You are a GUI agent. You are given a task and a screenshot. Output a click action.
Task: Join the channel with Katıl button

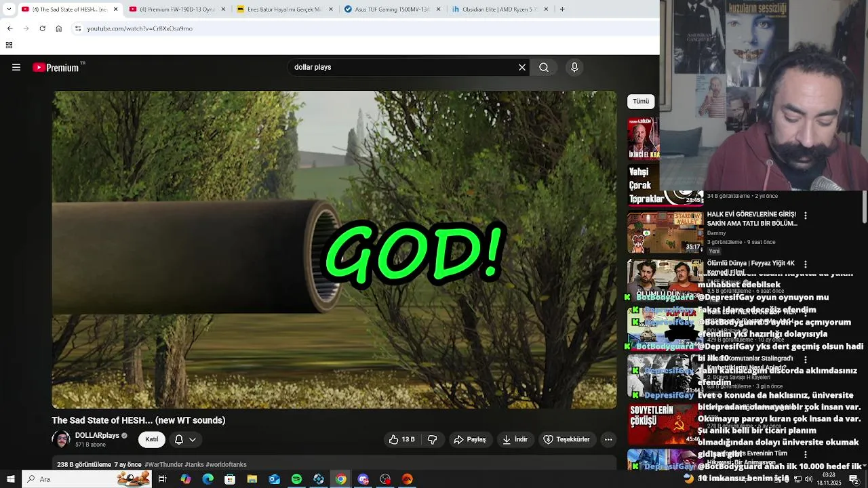tap(152, 439)
